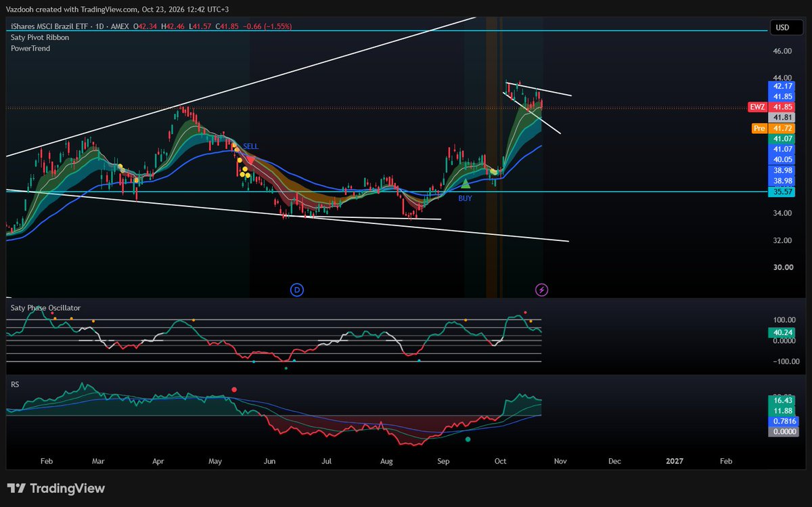Click the change value −0.66 (−1.55%)
This screenshot has width=812, height=507.
click(267, 26)
